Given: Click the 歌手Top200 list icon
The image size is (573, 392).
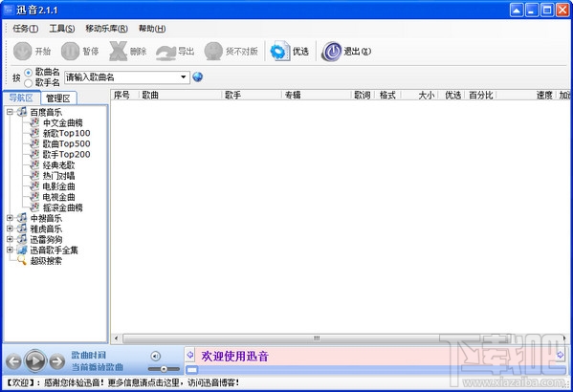Looking at the screenshot, I should coord(34,154).
